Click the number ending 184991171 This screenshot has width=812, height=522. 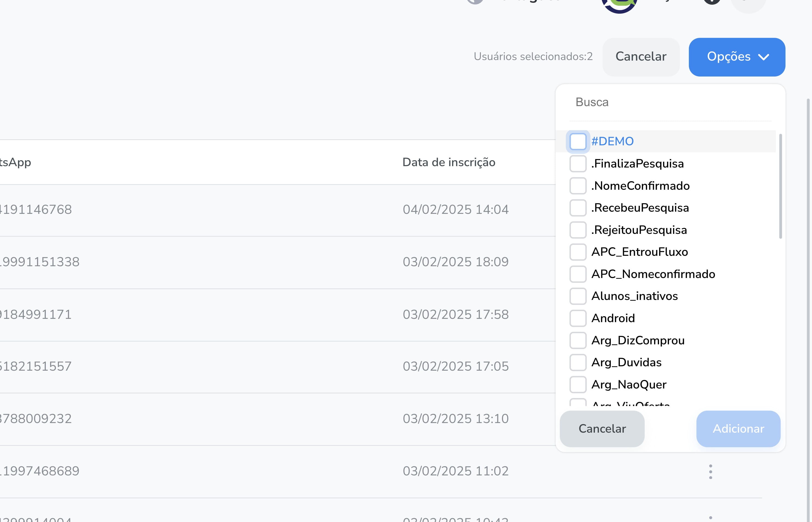click(36, 314)
